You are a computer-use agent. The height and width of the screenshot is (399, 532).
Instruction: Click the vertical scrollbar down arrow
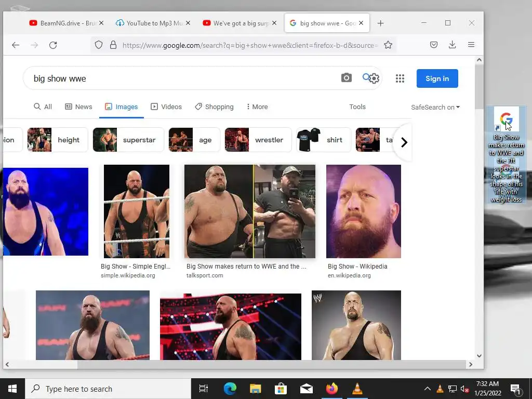479,355
